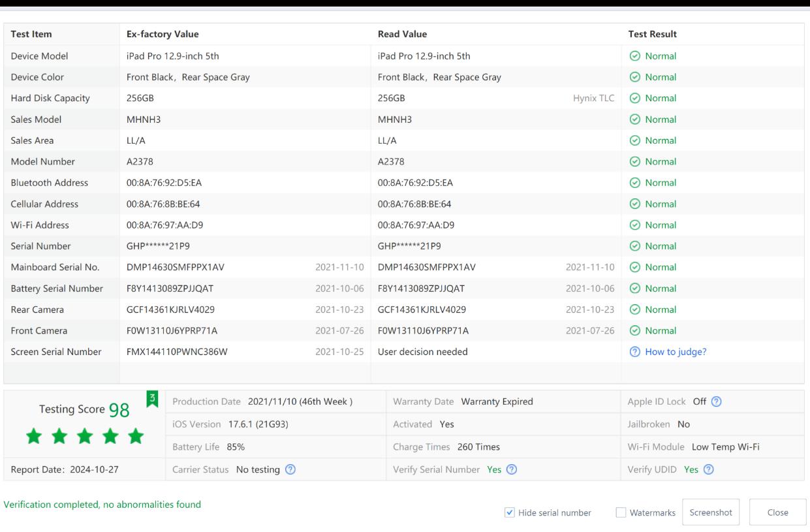Click the green rank badge near Testing Score
This screenshot has width=810, height=532.
coord(151,398)
